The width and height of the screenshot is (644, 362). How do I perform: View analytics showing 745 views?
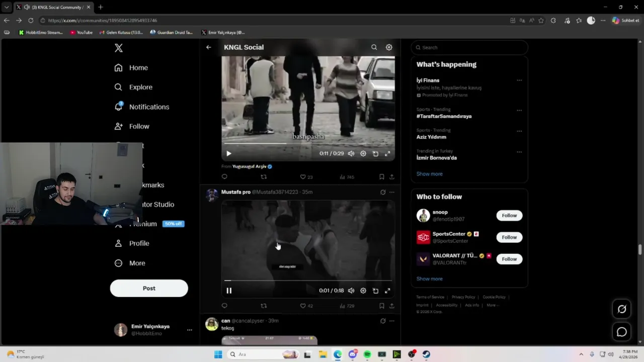(x=347, y=177)
